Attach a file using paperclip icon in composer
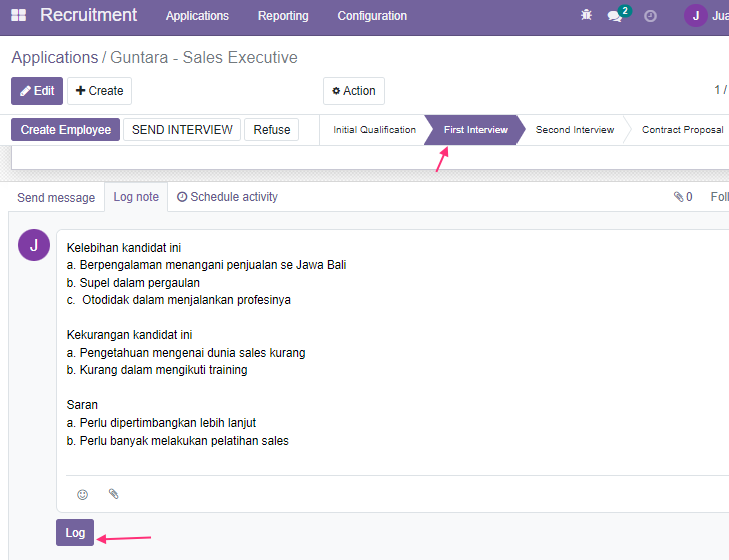Viewport: 729px width, 560px height. (113, 494)
